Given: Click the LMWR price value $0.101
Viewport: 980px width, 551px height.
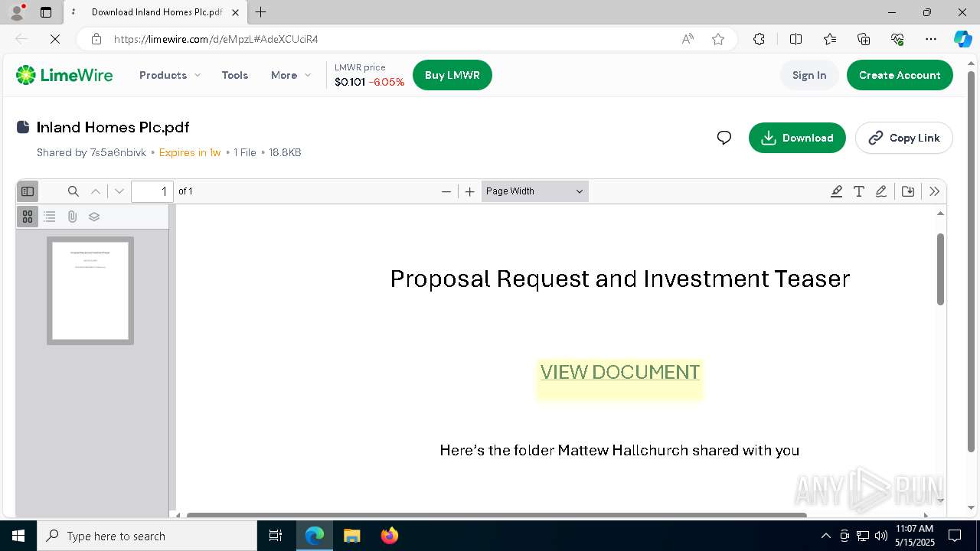Looking at the screenshot, I should coord(350,82).
